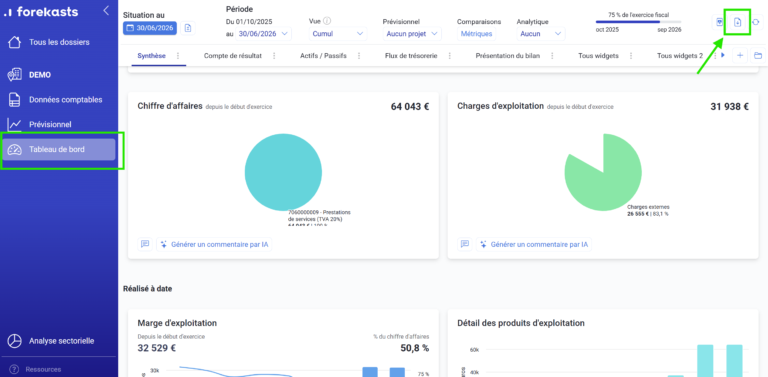
Task: Generate AI comment for Charges d'exploitation
Action: [x=534, y=244]
